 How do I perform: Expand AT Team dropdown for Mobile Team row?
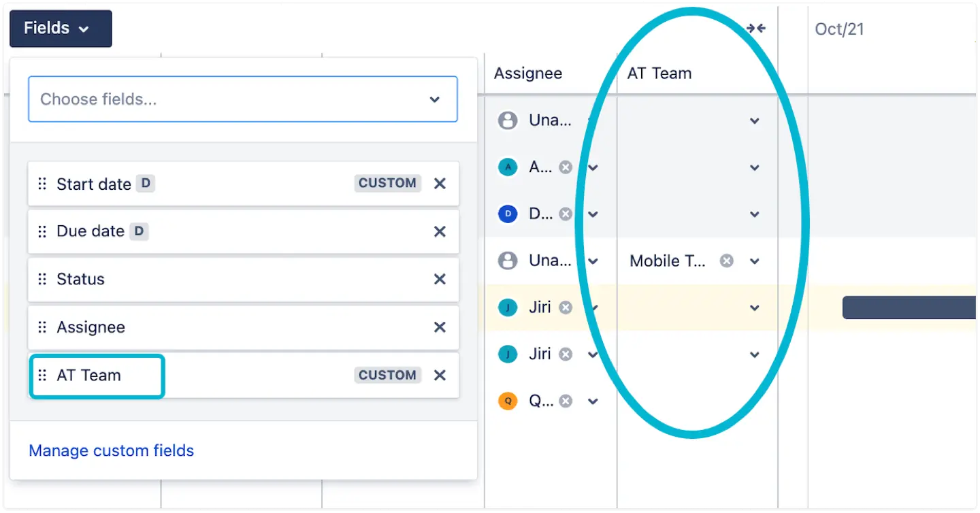tap(754, 261)
